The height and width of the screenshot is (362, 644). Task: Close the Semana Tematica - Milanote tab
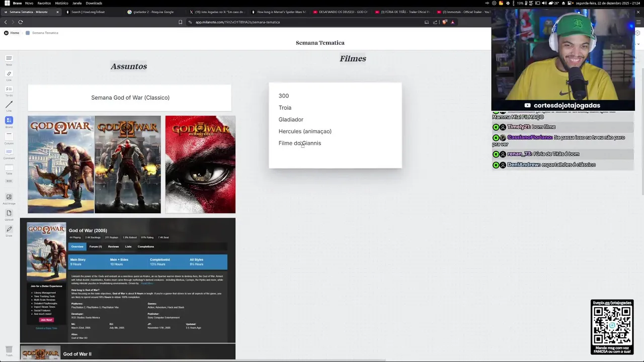pos(57,12)
